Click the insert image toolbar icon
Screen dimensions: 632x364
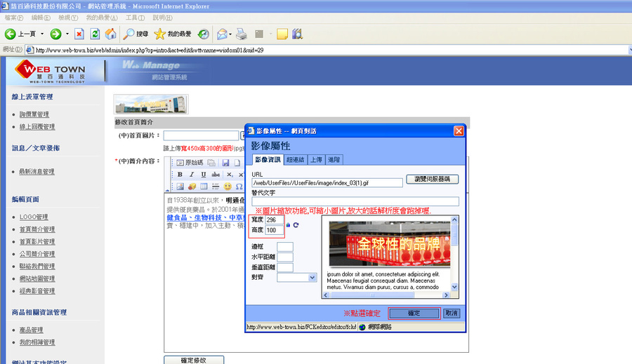pyautogui.click(x=180, y=187)
